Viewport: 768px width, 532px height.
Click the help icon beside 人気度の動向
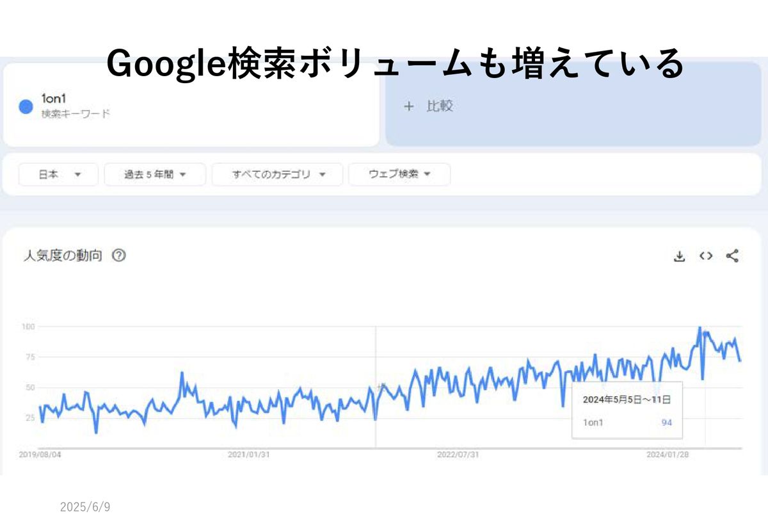[x=118, y=255]
